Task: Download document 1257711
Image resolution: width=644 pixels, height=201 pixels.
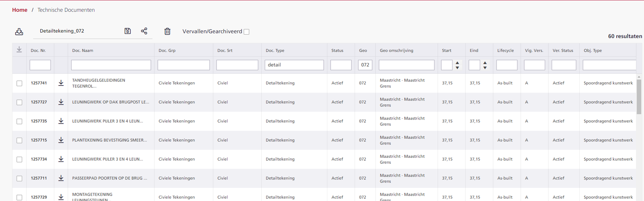Action: 61,178
